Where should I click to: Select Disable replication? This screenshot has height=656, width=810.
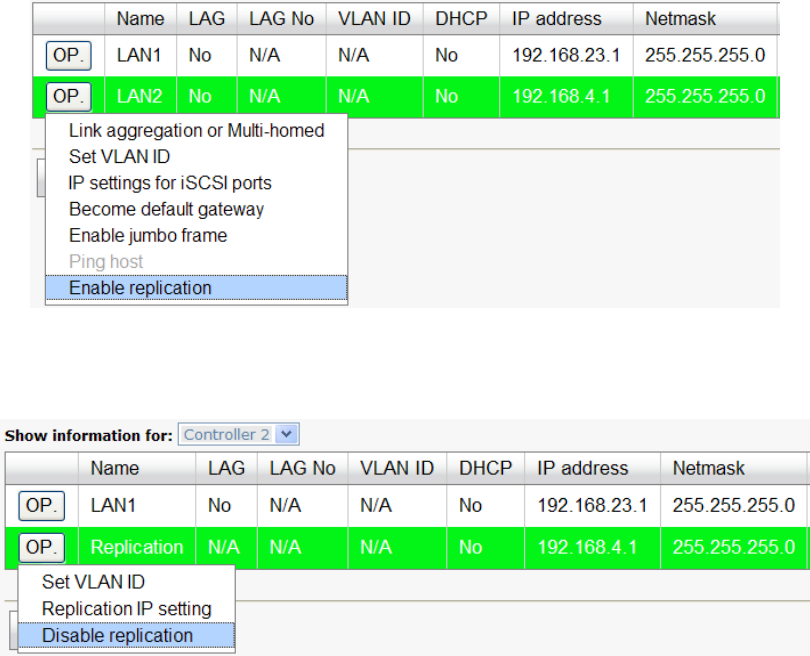pyautogui.click(x=117, y=635)
